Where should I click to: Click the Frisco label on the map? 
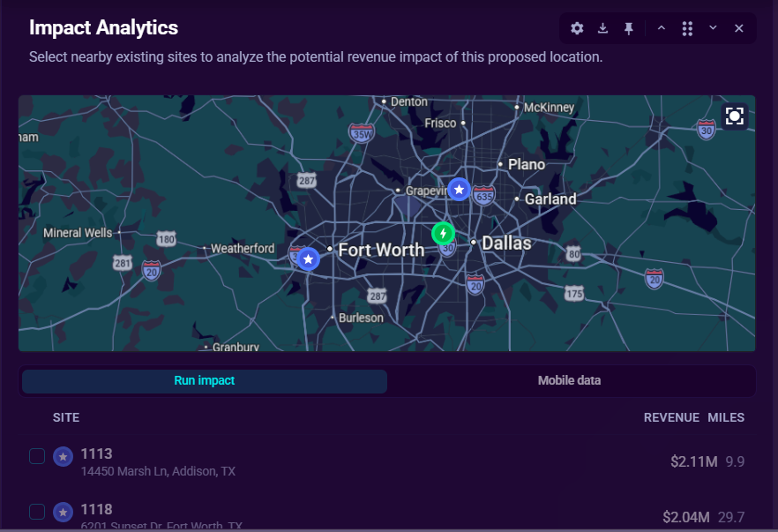click(x=440, y=124)
